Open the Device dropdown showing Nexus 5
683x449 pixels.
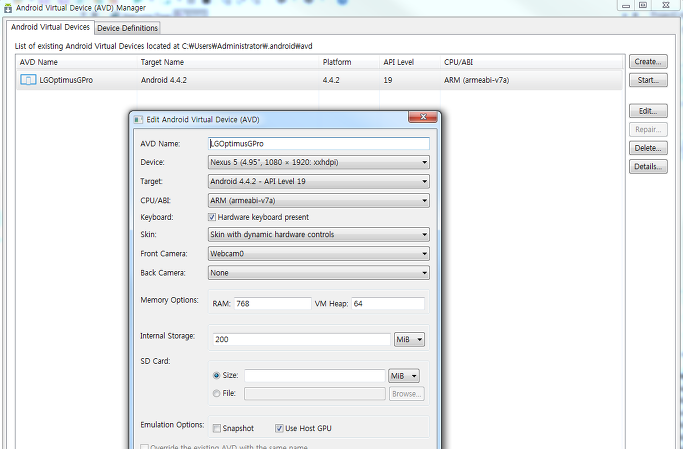318,162
